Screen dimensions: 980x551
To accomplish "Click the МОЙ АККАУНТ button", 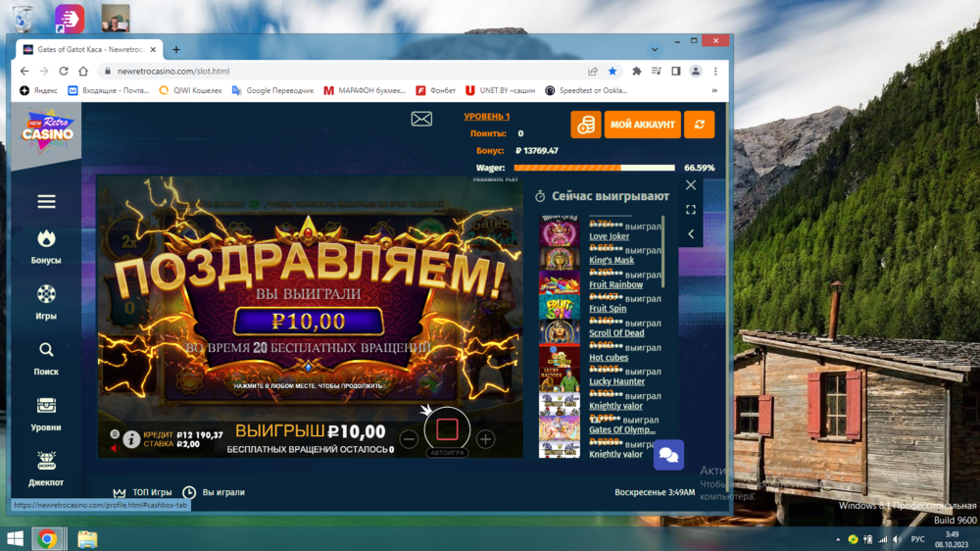I will click(642, 125).
